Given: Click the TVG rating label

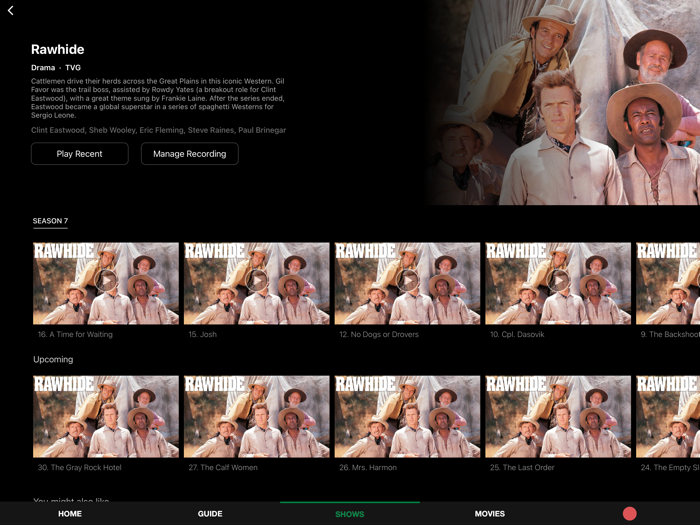Looking at the screenshot, I should pos(73,67).
